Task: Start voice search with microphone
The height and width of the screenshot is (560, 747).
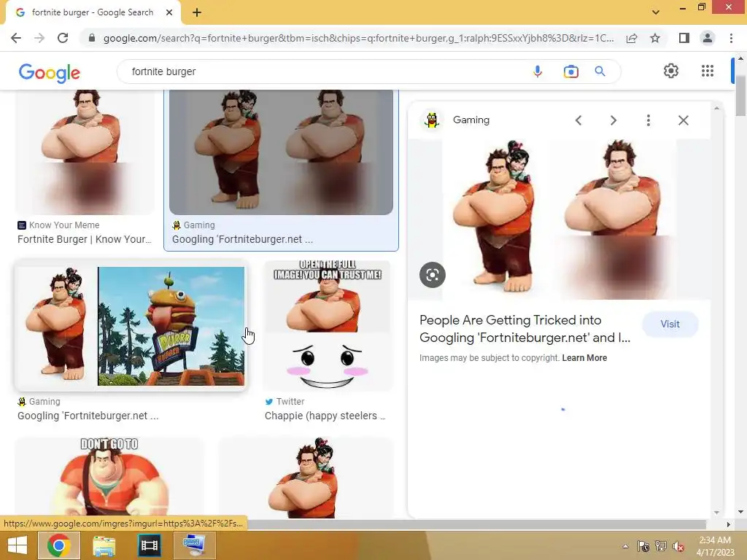Action: click(538, 71)
